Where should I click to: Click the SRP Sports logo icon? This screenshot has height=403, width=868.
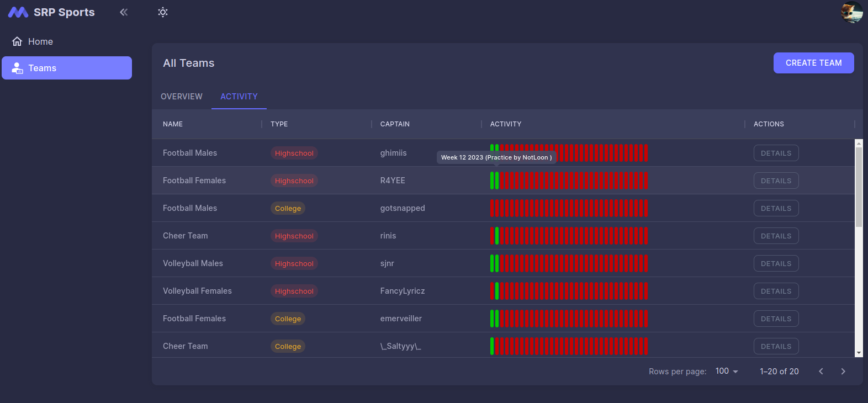pyautogui.click(x=18, y=12)
